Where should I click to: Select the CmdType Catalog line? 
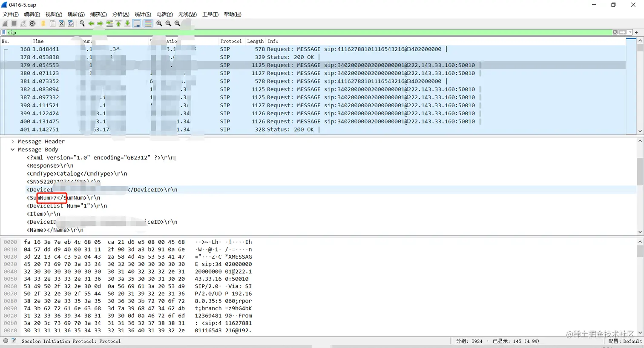pyautogui.click(x=77, y=174)
